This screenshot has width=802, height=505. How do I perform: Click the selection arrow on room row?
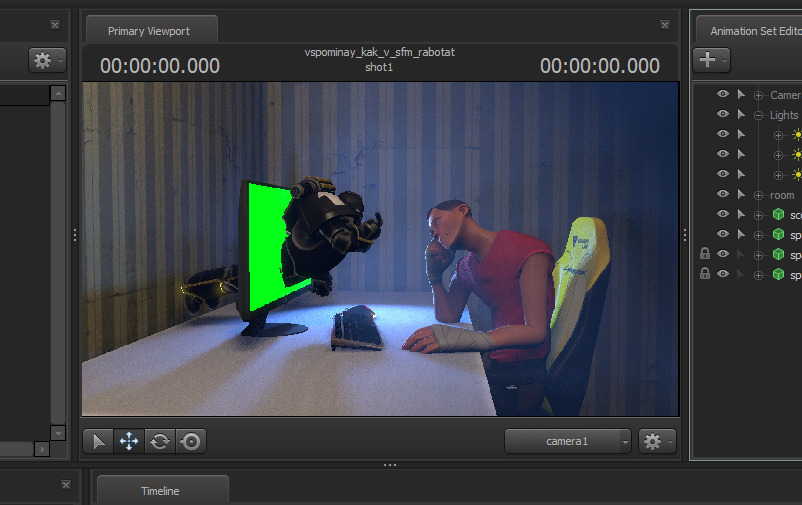tap(741, 194)
